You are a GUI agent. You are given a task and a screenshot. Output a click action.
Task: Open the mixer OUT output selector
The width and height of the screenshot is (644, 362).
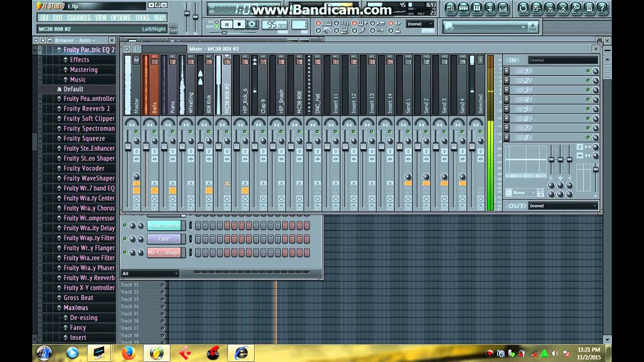562,206
